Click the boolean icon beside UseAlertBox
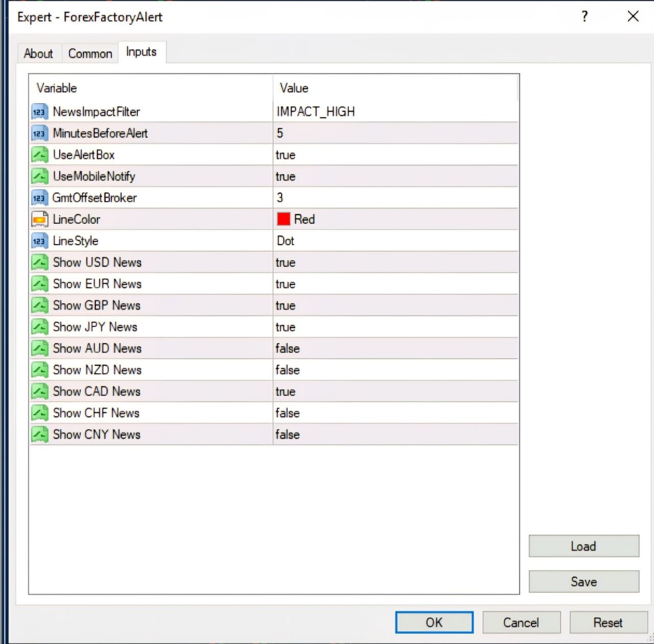 (x=40, y=155)
